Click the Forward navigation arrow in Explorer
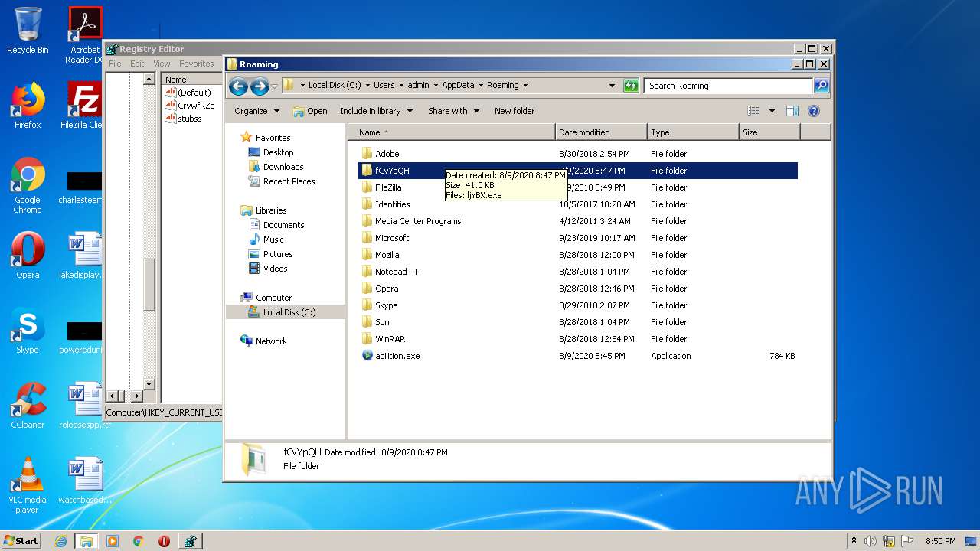This screenshot has height=551, width=980. point(260,86)
